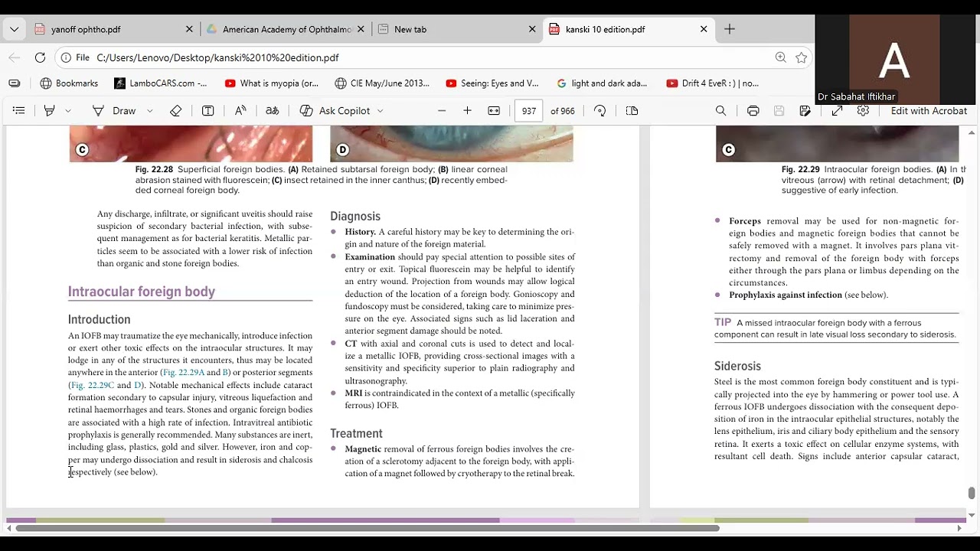
Task: Open a new browser tab with plus
Action: click(730, 29)
